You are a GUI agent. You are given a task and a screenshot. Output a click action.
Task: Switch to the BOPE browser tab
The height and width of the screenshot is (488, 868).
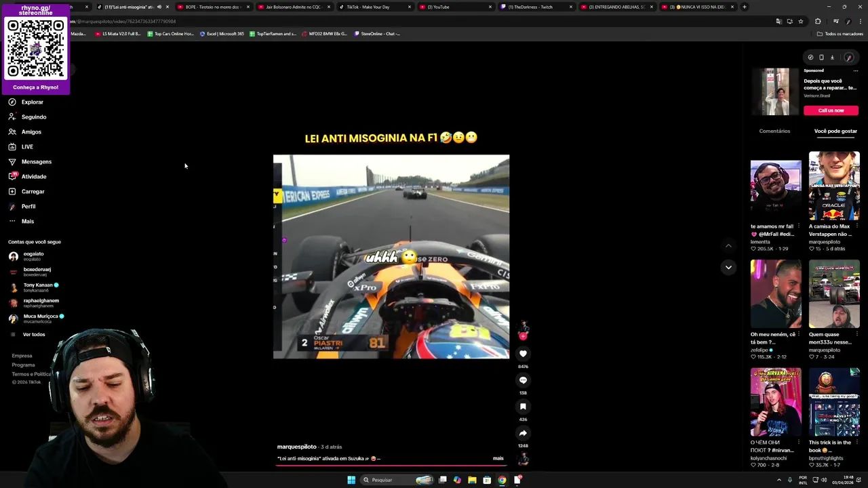coord(212,7)
